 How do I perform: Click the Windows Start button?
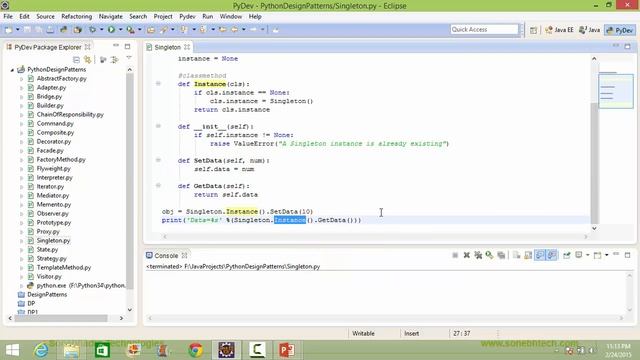coord(12,350)
